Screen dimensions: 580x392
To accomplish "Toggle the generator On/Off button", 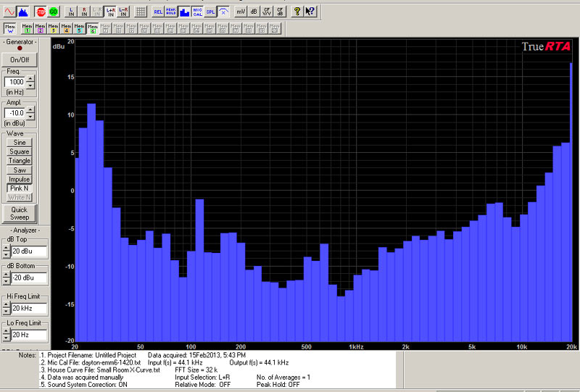I will click(x=20, y=59).
